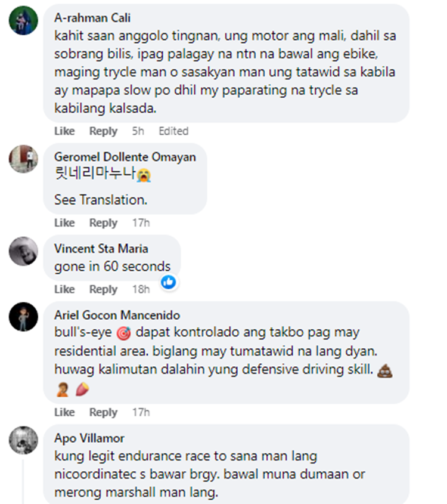Click the bullseye emoji in Ariel's comment

(x=123, y=333)
